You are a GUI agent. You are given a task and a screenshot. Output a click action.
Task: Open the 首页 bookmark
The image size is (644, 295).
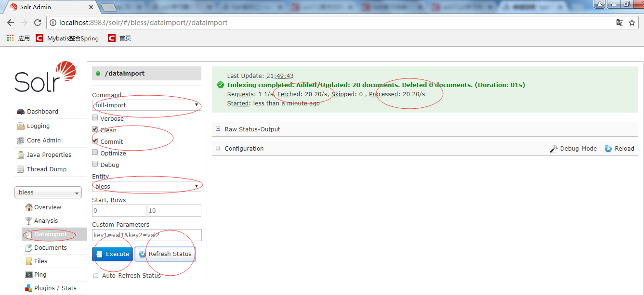pyautogui.click(x=119, y=38)
